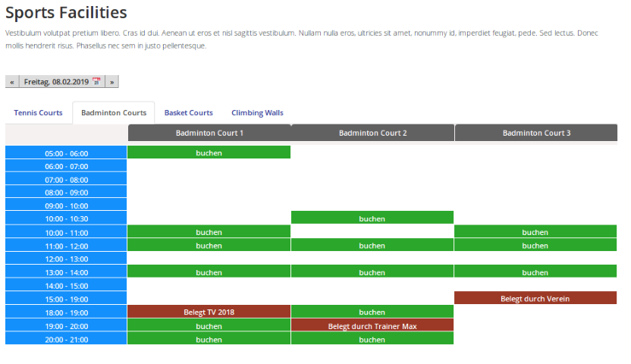Book Badminton Court 3 at 10:00 - 11:00
The height and width of the screenshot is (364, 631).
point(535,232)
